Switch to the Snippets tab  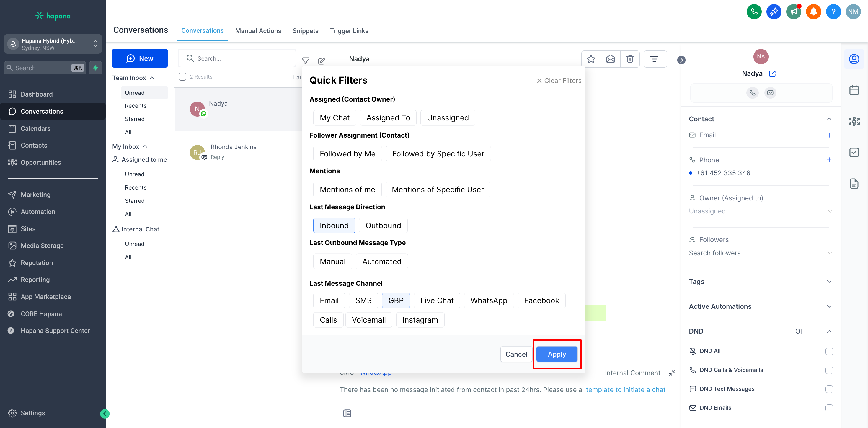click(305, 31)
